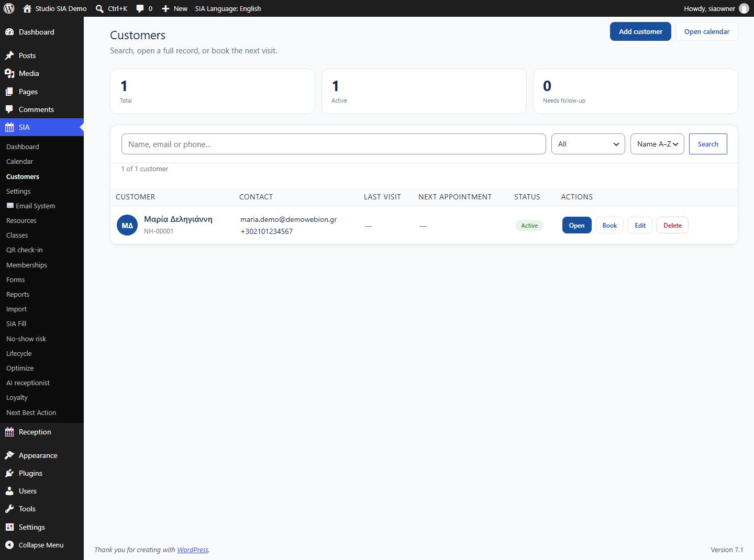Screen dimensions: 754x560
Task: Click the Comments sidebar icon
Action: (x=9, y=109)
